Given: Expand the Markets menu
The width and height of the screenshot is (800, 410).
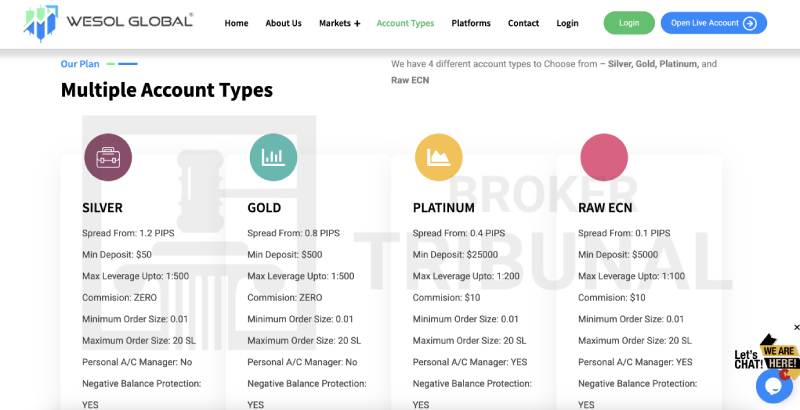Looking at the screenshot, I should [x=339, y=23].
